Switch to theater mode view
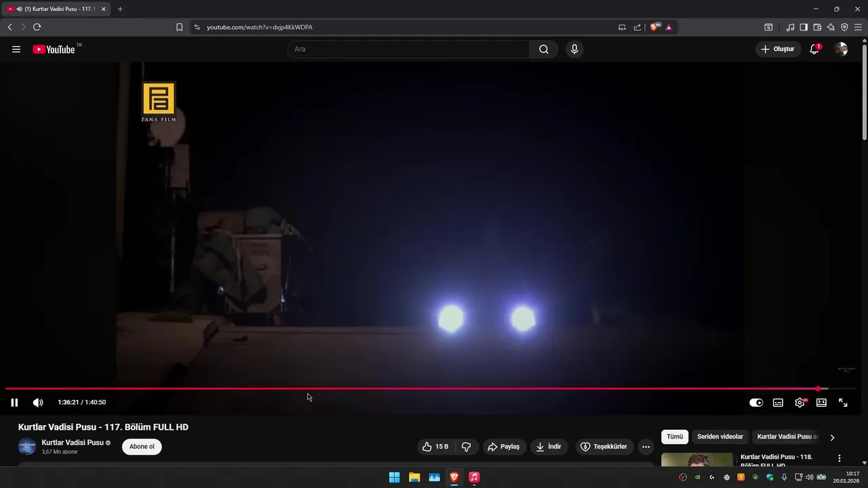 (821, 403)
